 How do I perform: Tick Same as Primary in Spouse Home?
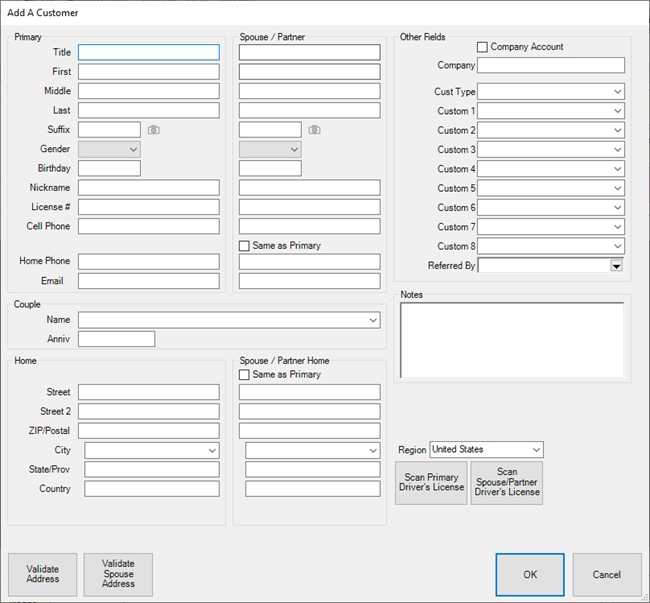tap(245, 375)
